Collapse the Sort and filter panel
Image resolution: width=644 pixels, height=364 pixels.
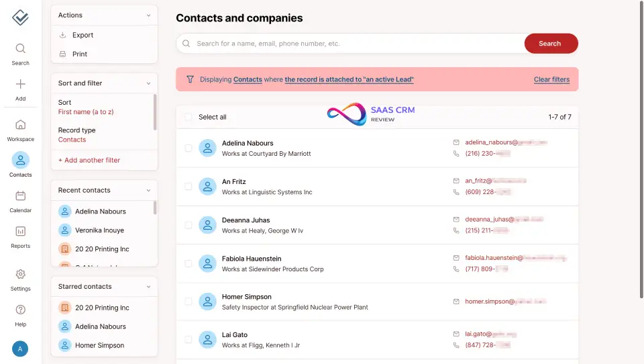[148, 83]
